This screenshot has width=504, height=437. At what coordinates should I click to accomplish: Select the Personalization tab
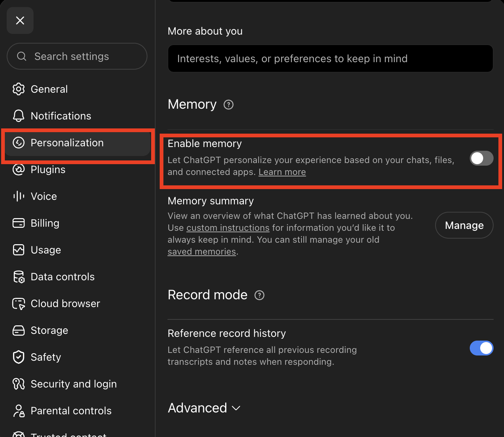[x=77, y=143]
